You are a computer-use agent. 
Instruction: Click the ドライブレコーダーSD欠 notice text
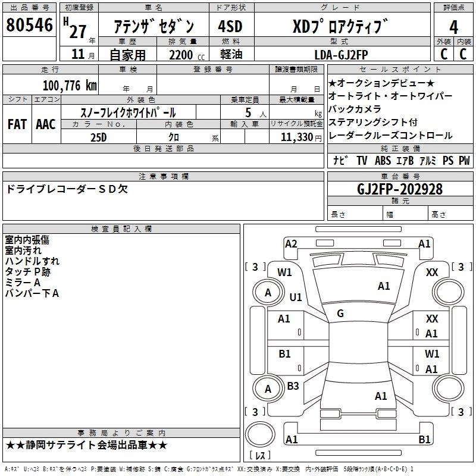pos(65,189)
